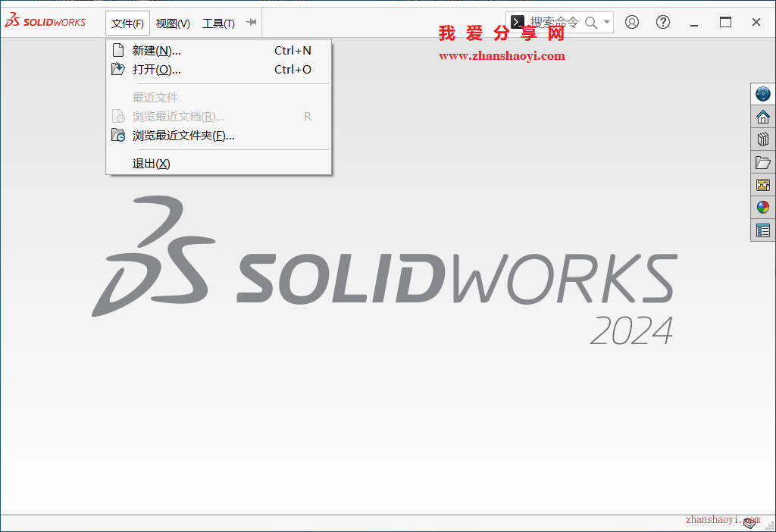The width and height of the screenshot is (776, 532).
Task: Maximize the SOLIDWORKS window
Action: pos(725,22)
